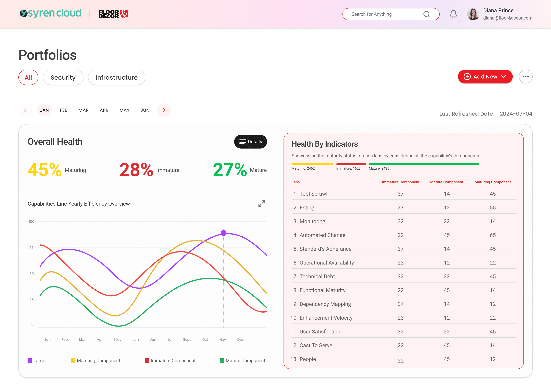Open the Add New dropdown
This screenshot has height=392, width=551.
click(485, 77)
